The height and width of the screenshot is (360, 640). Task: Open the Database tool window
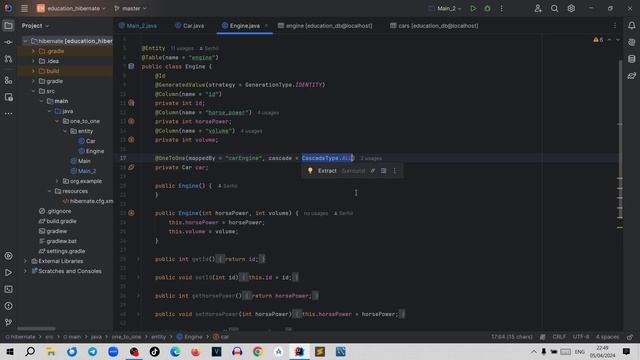631,59
